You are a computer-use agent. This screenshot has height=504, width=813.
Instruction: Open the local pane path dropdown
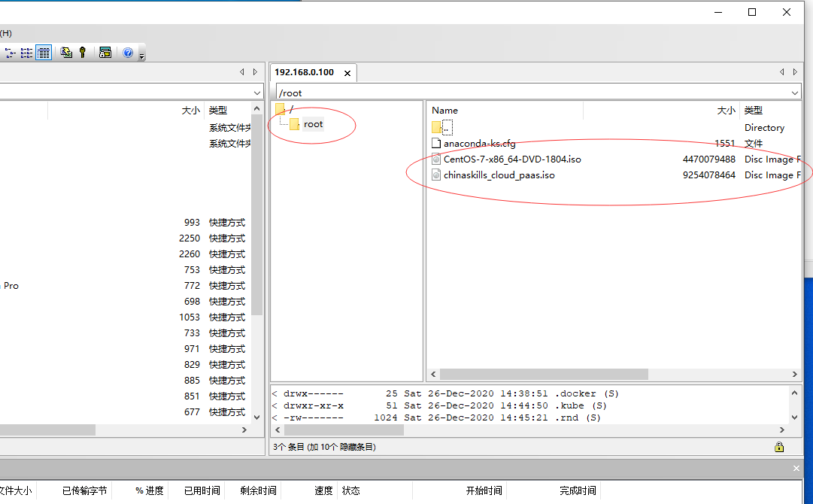coord(257,93)
